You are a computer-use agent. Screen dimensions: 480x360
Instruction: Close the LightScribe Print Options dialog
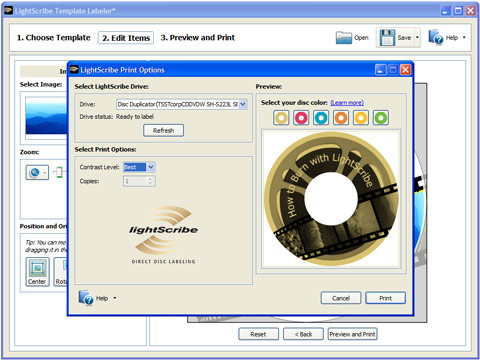[405, 70]
